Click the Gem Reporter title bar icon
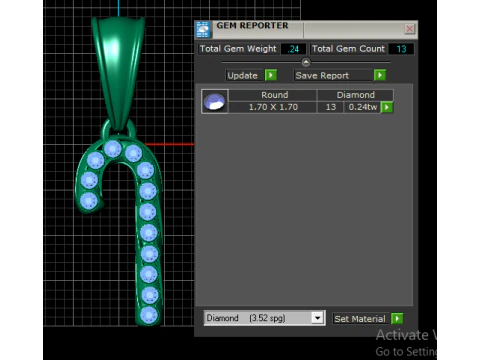480x360 pixels. pos(203,30)
